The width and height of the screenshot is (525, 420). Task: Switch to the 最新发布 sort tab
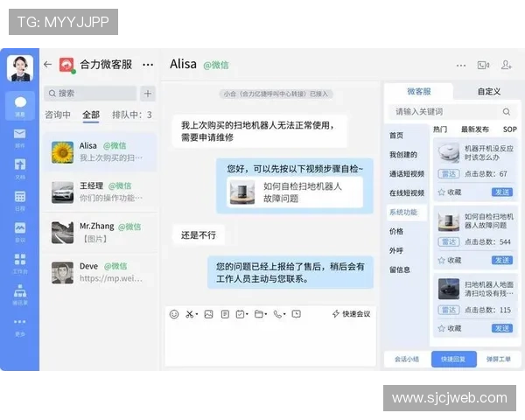pyautogui.click(x=475, y=129)
